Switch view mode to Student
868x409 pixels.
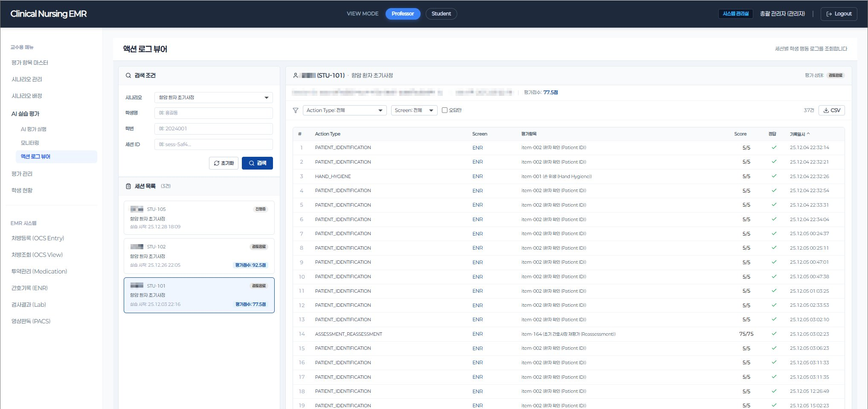coord(441,14)
